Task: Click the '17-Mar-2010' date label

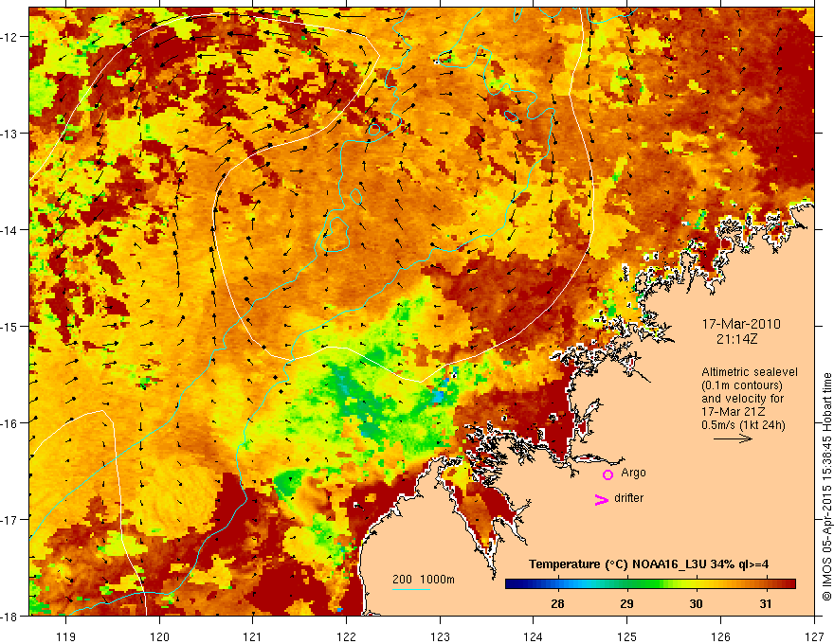Action: [741, 324]
